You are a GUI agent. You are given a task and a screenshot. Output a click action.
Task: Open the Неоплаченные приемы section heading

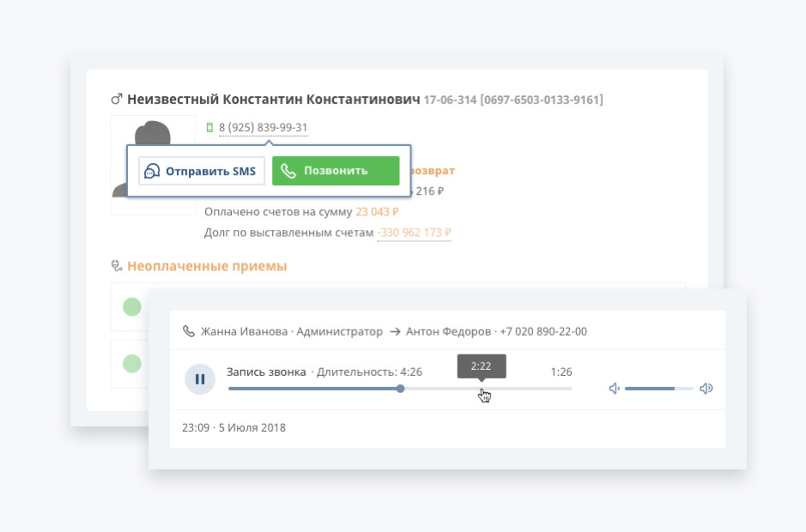click(x=207, y=266)
